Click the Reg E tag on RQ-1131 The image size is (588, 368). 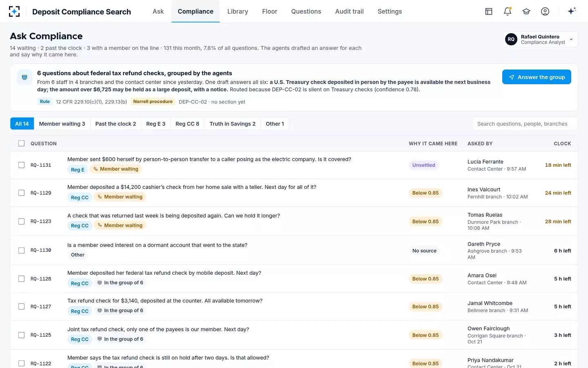(78, 170)
